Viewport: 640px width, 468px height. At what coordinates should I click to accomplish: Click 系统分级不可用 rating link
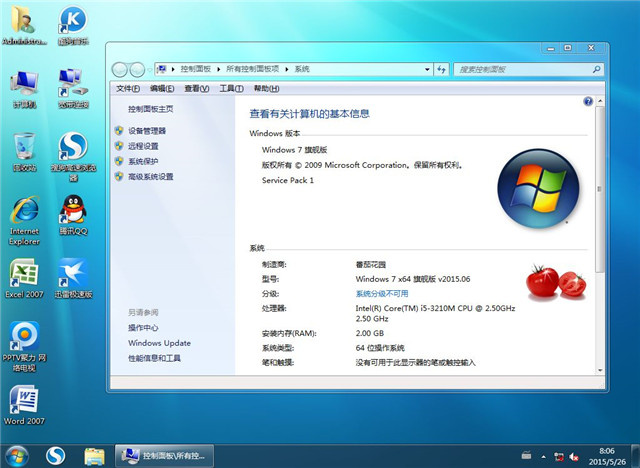click(x=382, y=294)
